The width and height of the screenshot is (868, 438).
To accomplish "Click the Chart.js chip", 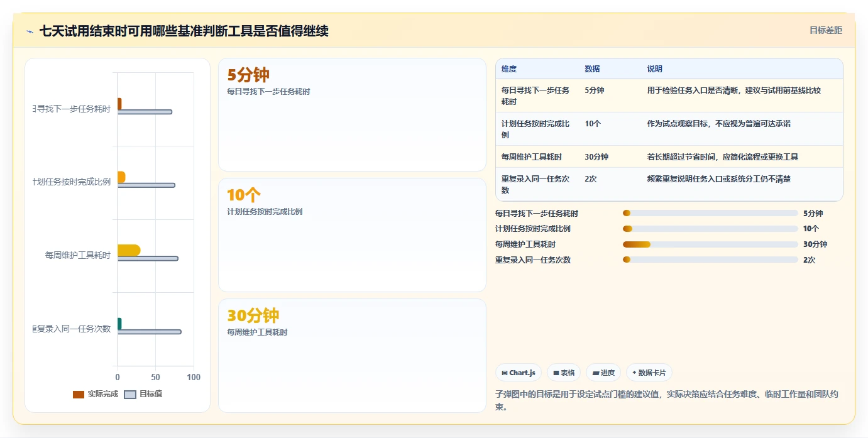I will click(519, 373).
